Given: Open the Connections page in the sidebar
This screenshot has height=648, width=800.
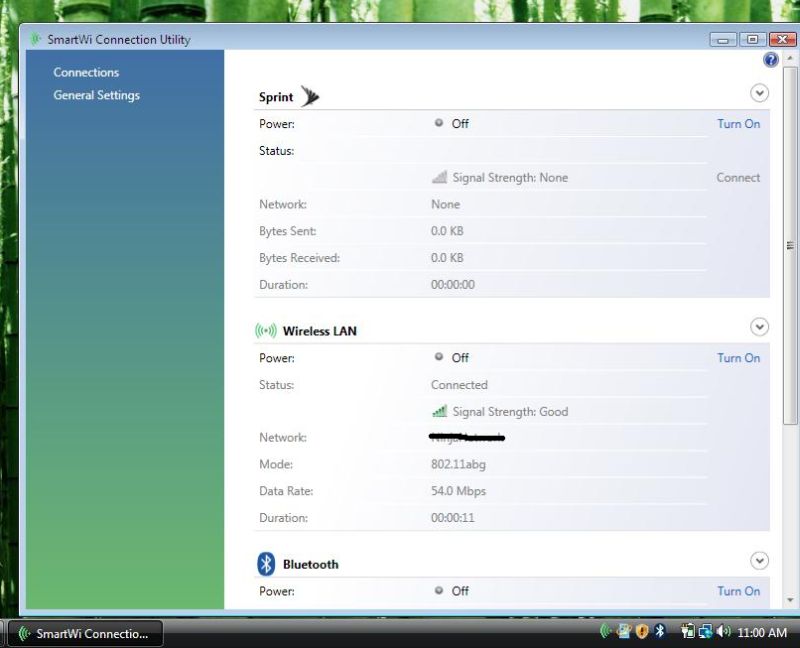Looking at the screenshot, I should coord(86,72).
